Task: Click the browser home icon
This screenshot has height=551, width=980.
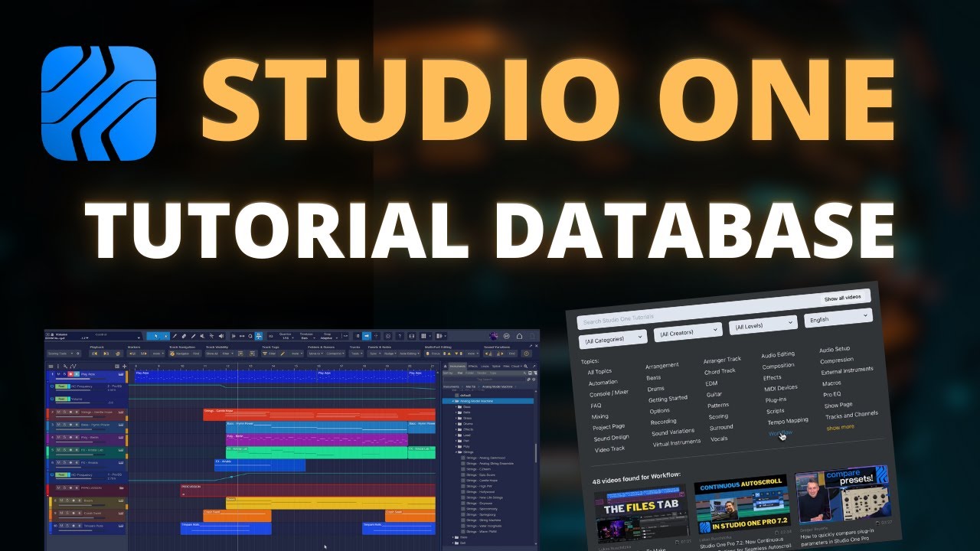Action: click(x=445, y=366)
